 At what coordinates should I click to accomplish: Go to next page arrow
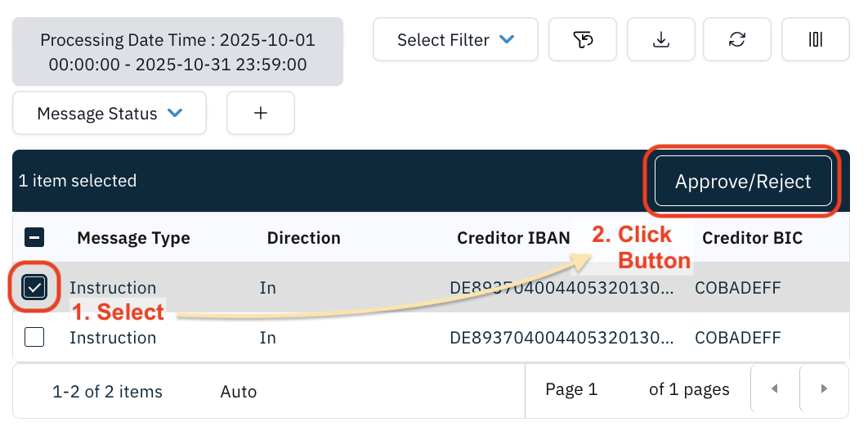pyautogui.click(x=824, y=389)
